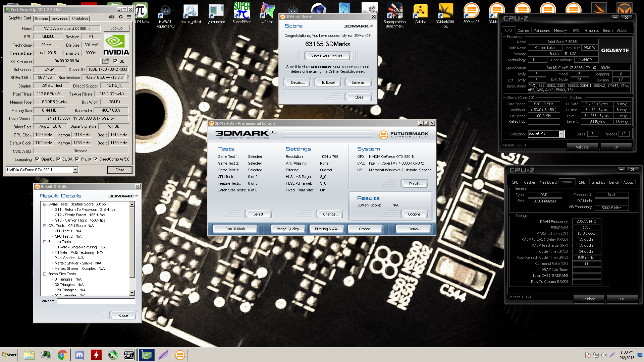The width and height of the screenshot is (644, 362).
Task: Toggle the UEFI checkbox in GPU-Z
Action: point(115,61)
